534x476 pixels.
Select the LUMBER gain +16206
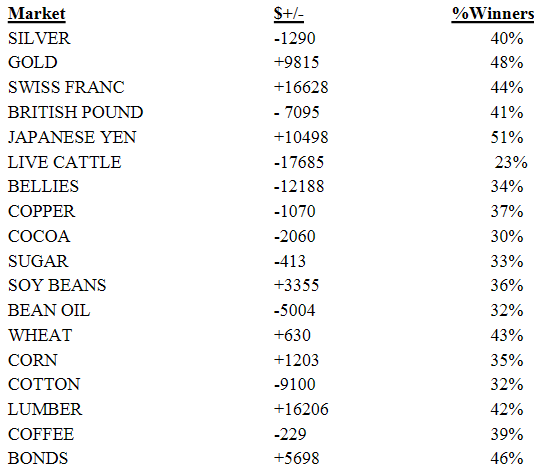pos(301,409)
